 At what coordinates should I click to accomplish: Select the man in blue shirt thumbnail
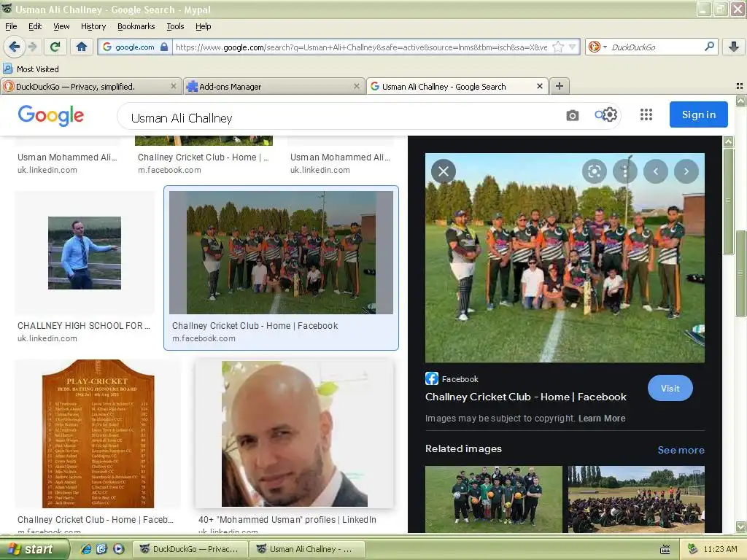tap(85, 253)
